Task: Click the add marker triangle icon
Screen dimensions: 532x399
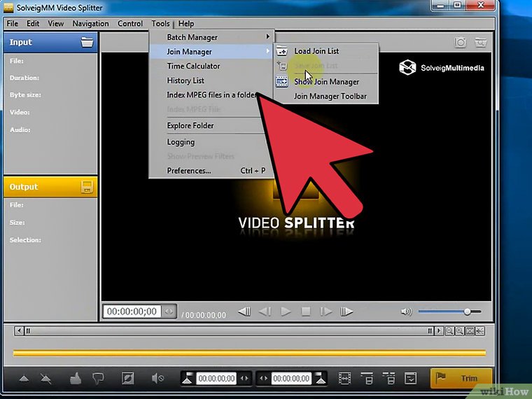Action: pyautogui.click(x=24, y=379)
